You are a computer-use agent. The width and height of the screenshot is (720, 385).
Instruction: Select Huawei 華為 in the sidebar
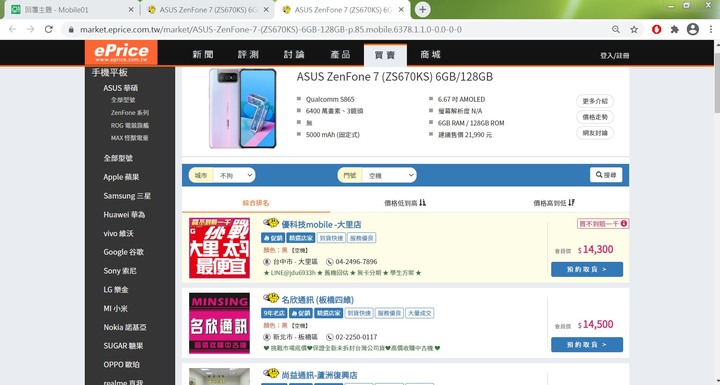point(124,215)
